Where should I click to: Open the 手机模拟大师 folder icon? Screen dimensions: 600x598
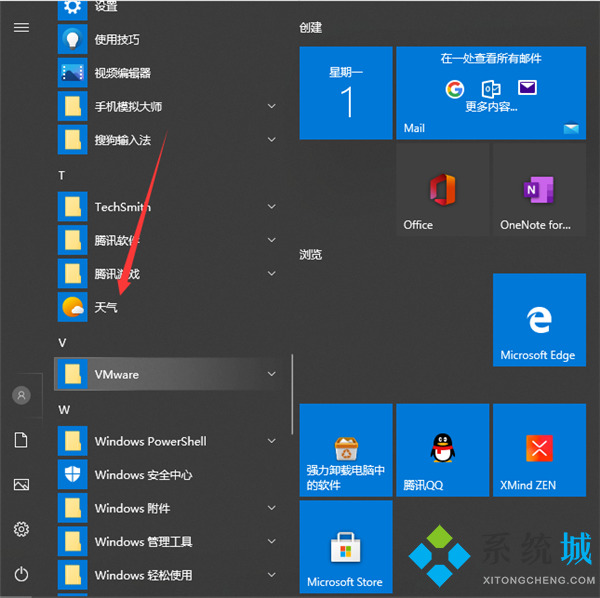73,106
